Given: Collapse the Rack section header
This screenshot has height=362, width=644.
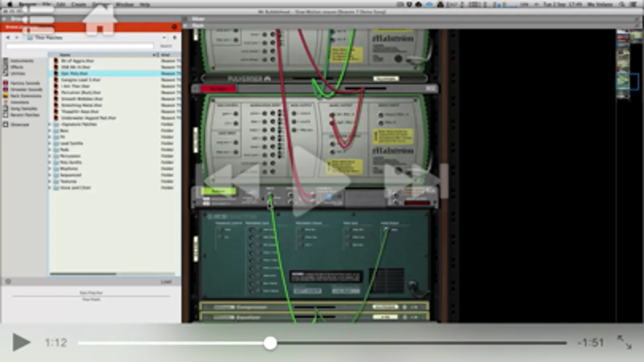Looking at the screenshot, I should [x=186, y=25].
